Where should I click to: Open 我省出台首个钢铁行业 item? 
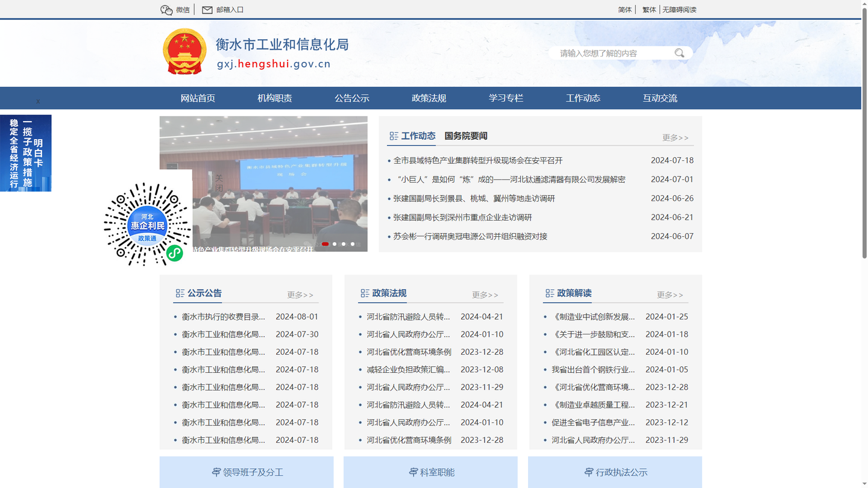click(x=594, y=369)
